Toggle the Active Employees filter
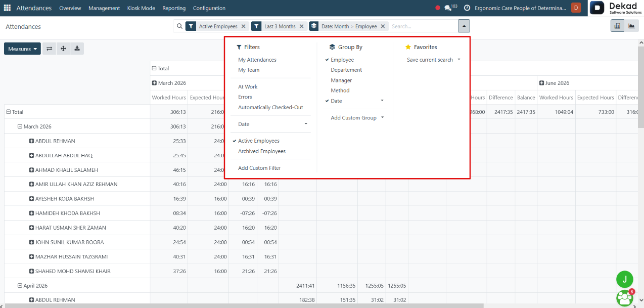This screenshot has height=308, width=644. pos(259,141)
